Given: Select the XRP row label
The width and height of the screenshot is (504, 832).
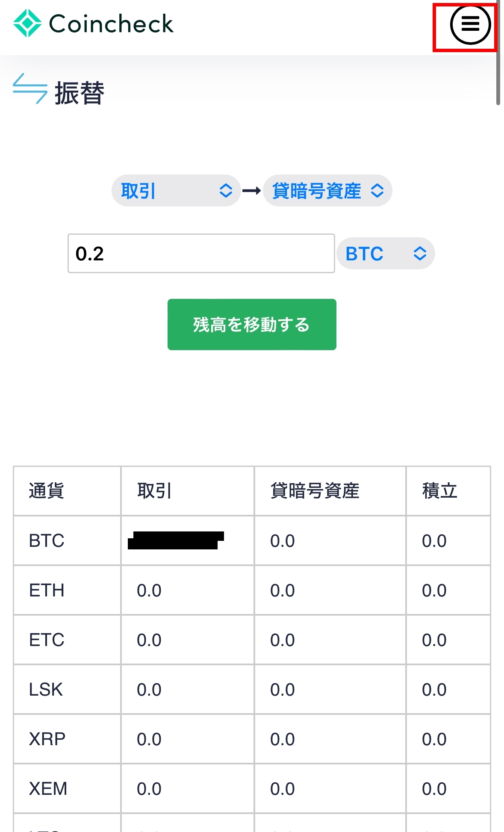Looking at the screenshot, I should pos(47,739).
